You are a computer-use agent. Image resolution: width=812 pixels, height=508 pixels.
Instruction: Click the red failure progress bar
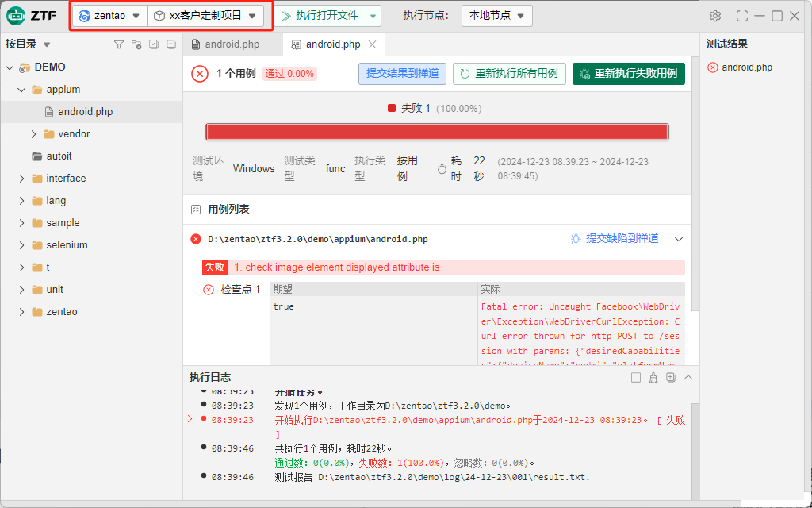point(437,132)
